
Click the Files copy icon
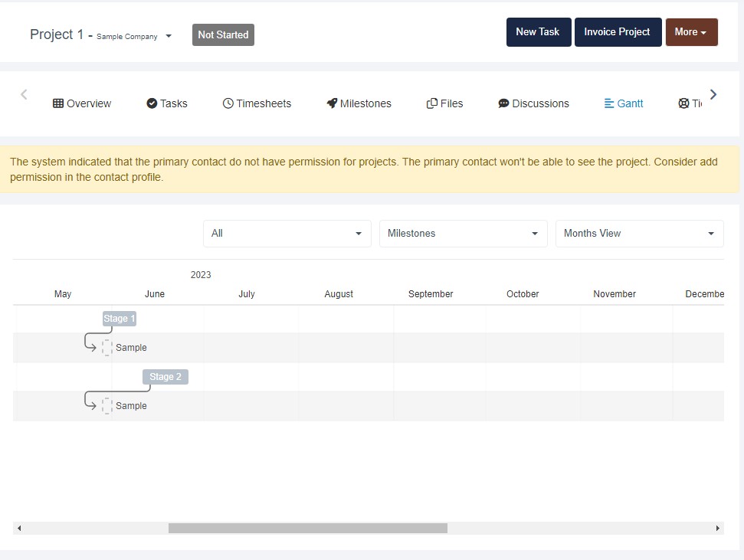point(432,103)
